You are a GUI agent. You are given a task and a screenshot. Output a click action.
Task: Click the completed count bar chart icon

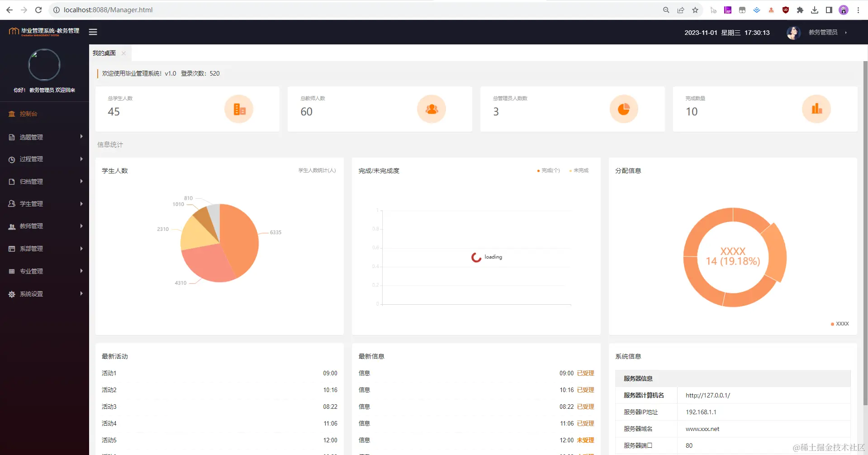click(816, 109)
